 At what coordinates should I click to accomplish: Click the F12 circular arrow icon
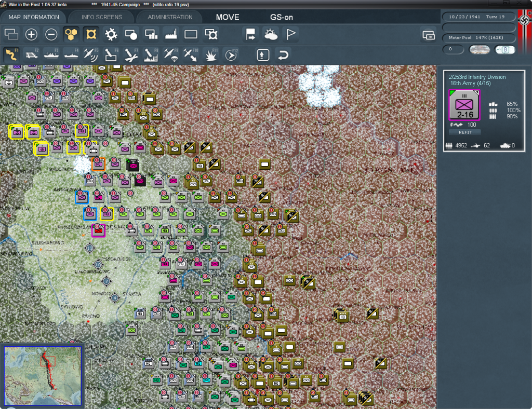click(x=231, y=54)
